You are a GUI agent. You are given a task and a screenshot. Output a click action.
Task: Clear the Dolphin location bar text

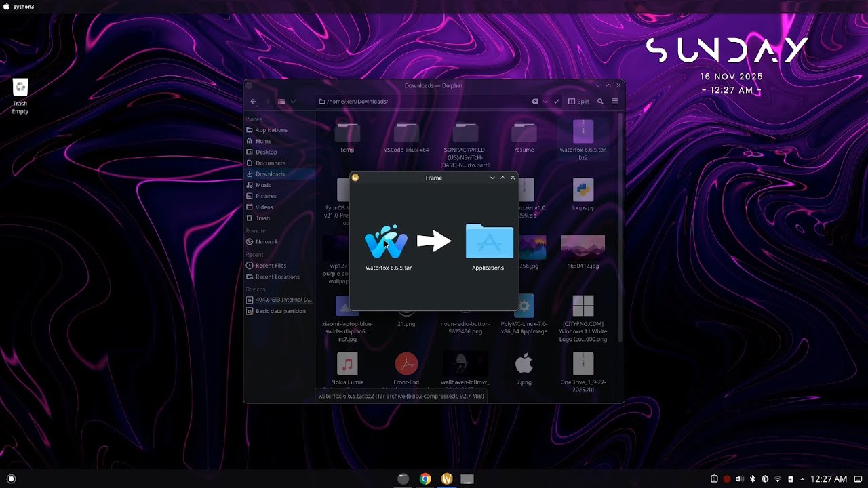tap(534, 102)
